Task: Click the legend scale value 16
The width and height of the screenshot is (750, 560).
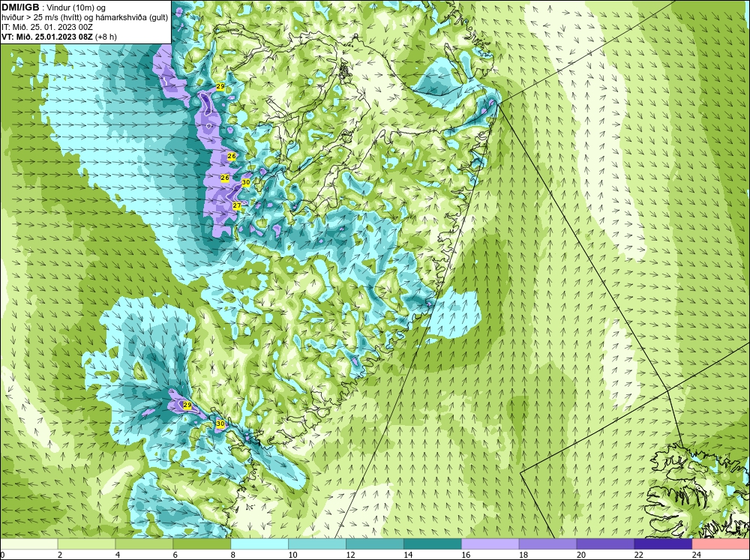Action: click(x=466, y=555)
